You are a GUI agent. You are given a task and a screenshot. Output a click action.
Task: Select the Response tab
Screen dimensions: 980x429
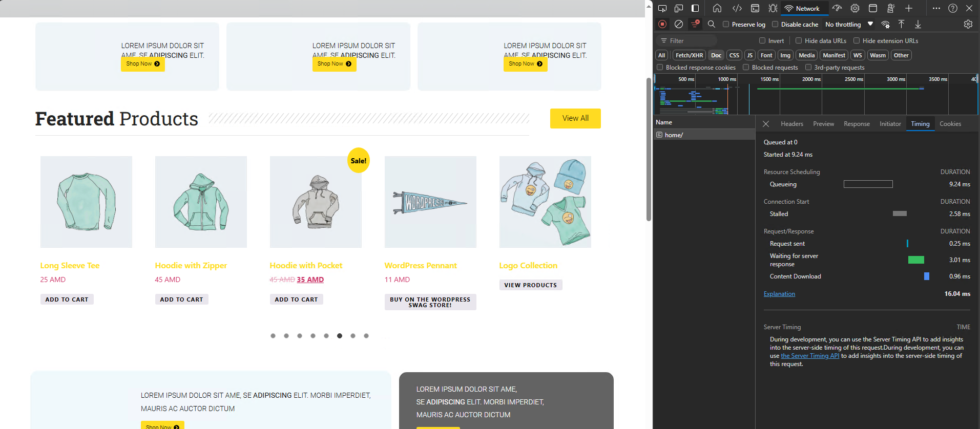[857, 124]
